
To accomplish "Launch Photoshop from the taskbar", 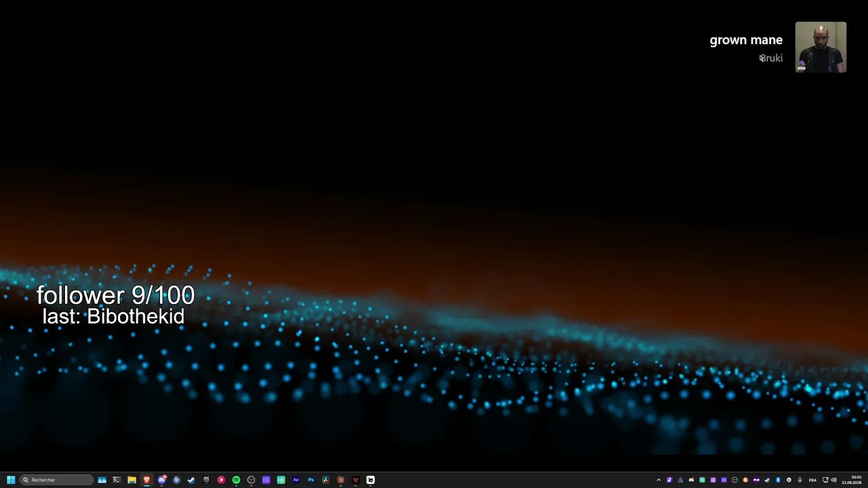I will [x=311, y=480].
